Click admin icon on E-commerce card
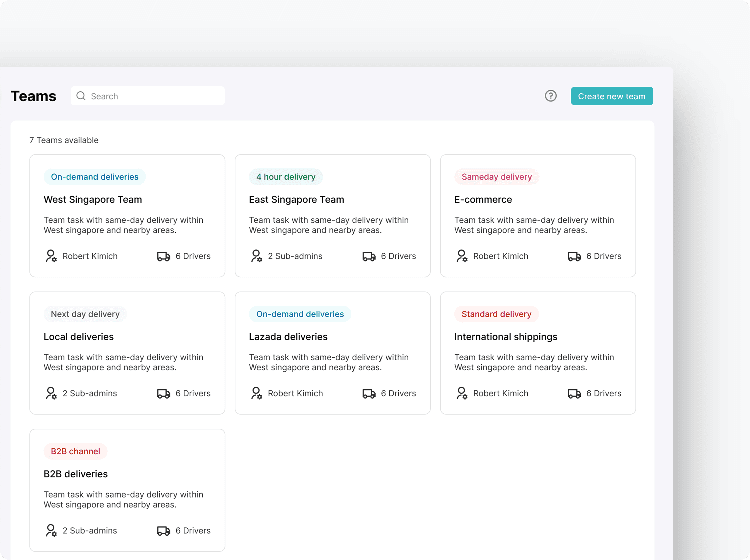This screenshot has height=560, width=750. pos(462,256)
